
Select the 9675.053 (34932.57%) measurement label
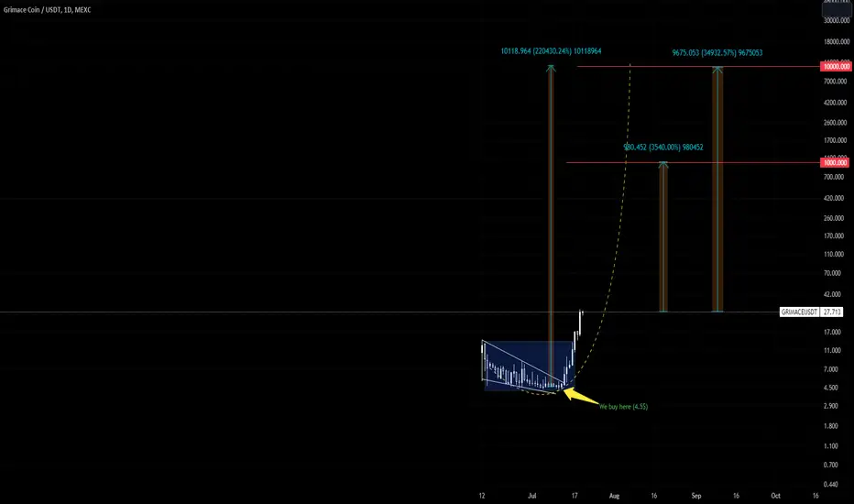tap(717, 53)
